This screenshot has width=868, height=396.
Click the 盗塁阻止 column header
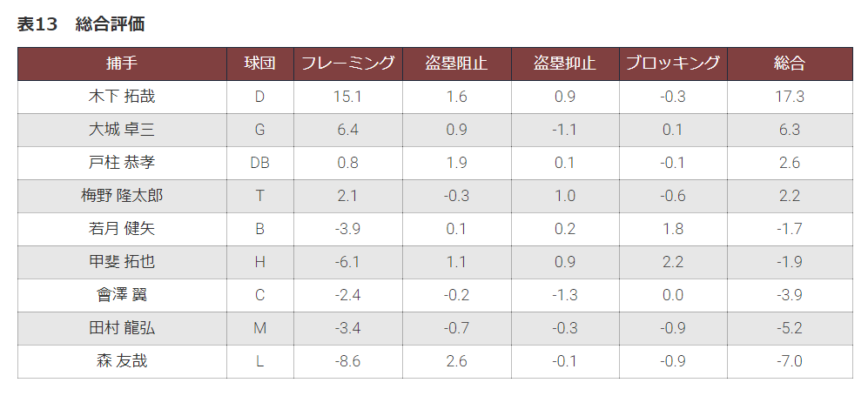[457, 64]
